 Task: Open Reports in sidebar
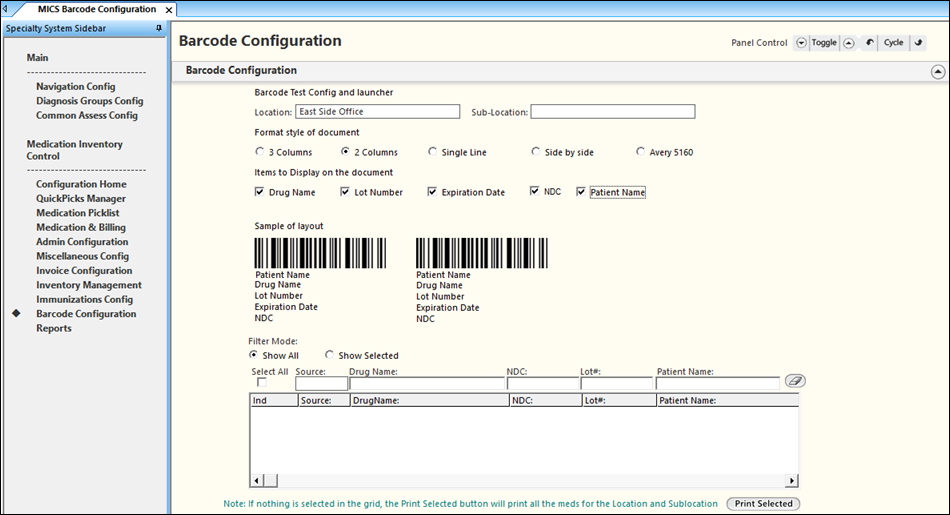[53, 328]
